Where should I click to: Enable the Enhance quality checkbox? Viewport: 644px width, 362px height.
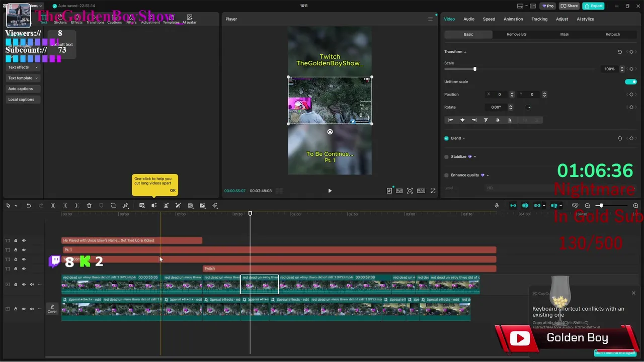click(x=446, y=175)
